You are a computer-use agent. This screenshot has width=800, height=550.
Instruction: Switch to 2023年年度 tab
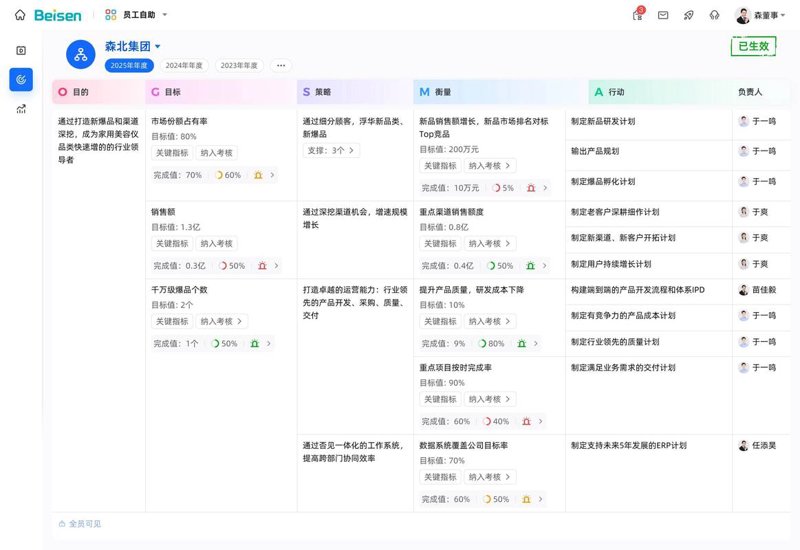239,65
